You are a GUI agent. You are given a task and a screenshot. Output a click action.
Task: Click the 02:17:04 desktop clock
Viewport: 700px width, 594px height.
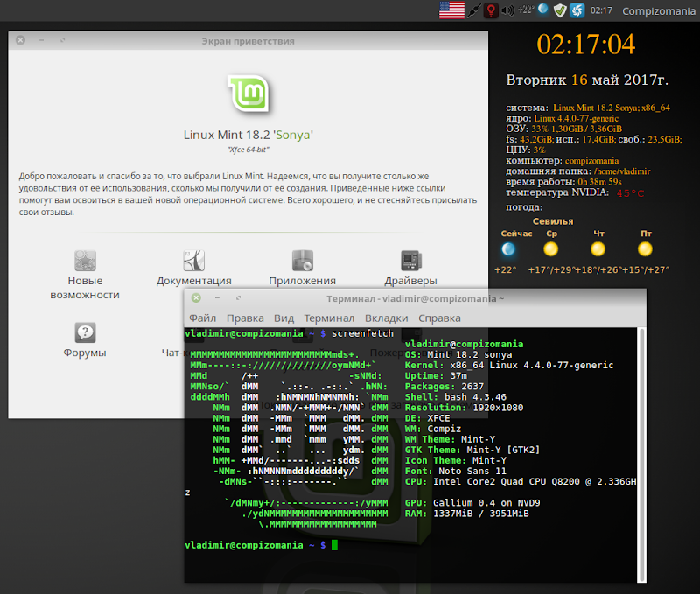click(x=585, y=45)
